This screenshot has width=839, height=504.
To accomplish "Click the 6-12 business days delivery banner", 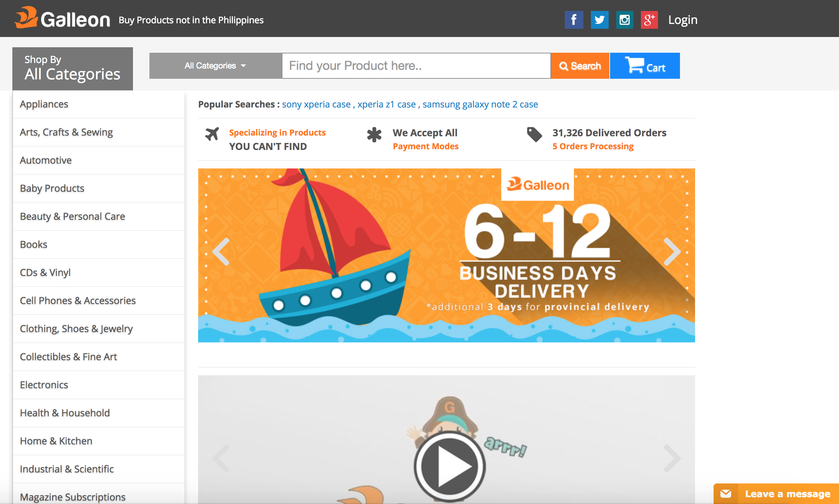I will tap(446, 255).
